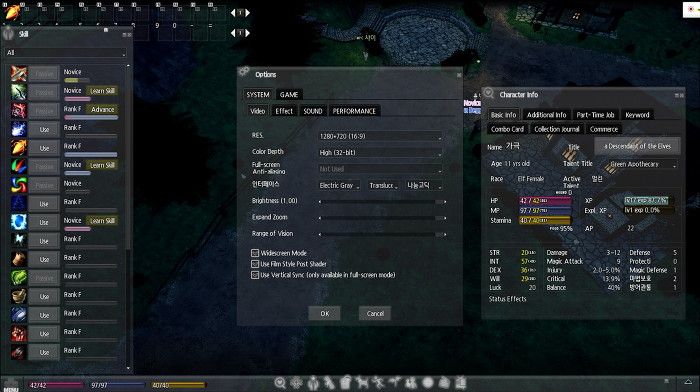
Task: Select the red swirl skill icon beside Advance
Action: (19, 110)
